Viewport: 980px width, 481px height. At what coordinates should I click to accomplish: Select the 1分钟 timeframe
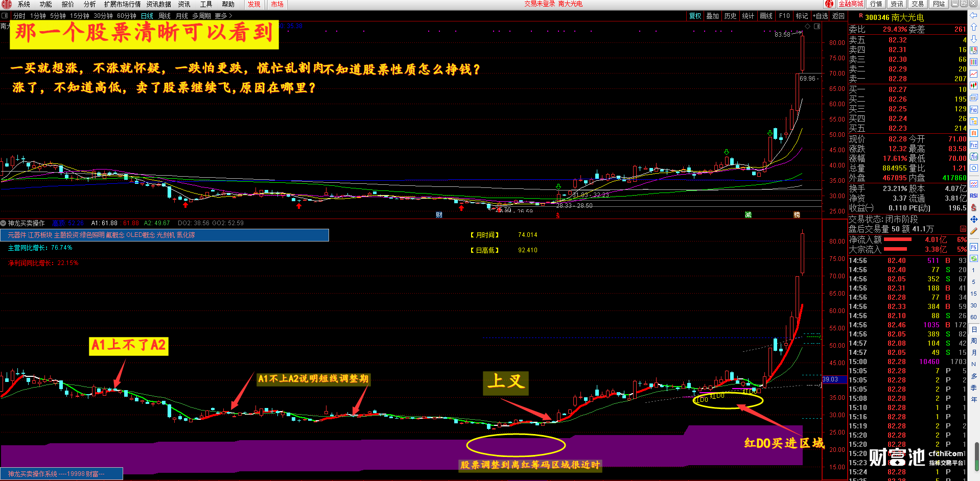click(x=38, y=16)
